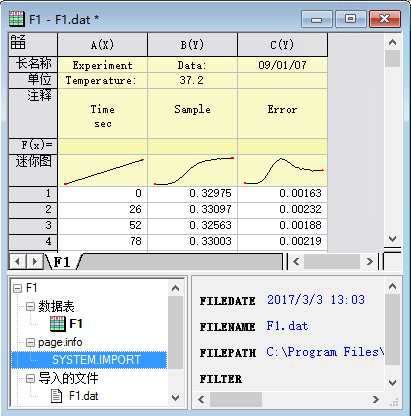Click the 单位 row label
This screenshot has height=416, width=411.
click(33, 80)
